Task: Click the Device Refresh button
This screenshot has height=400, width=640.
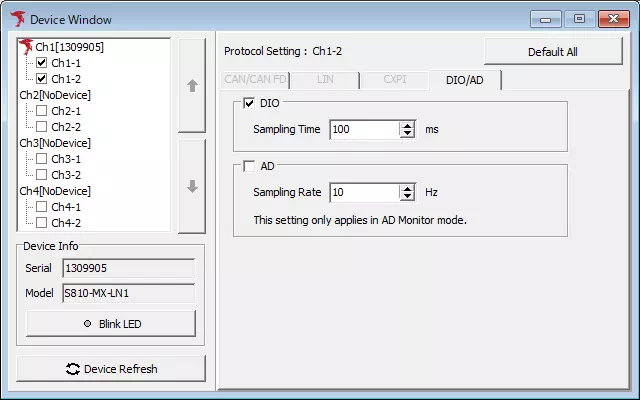Action: pyautogui.click(x=111, y=368)
